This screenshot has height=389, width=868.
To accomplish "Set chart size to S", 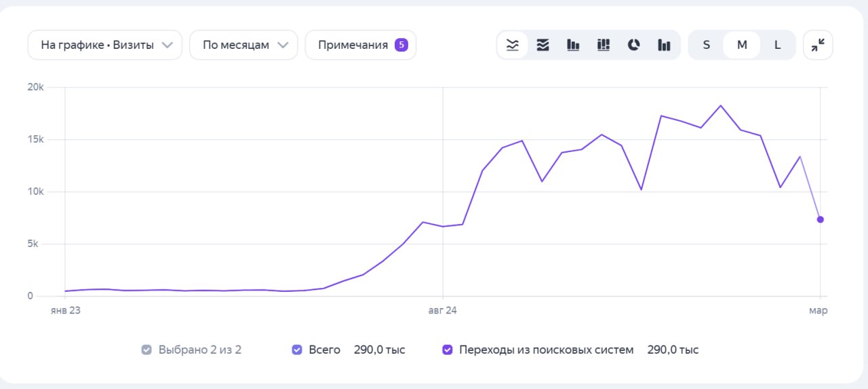I will point(707,45).
